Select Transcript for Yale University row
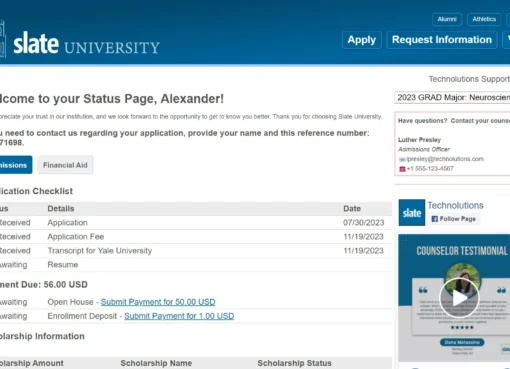 pyautogui.click(x=196, y=251)
